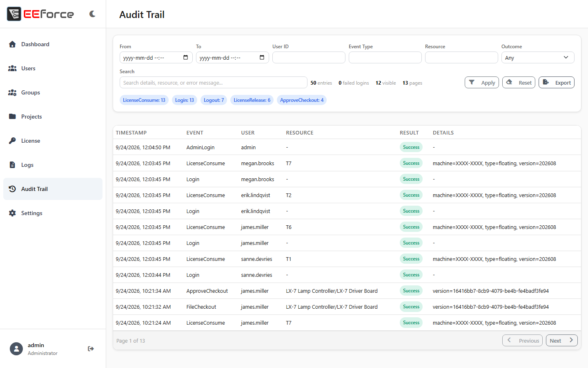The width and height of the screenshot is (588, 368).
Task: Click the Search details text box
Action: tap(213, 83)
